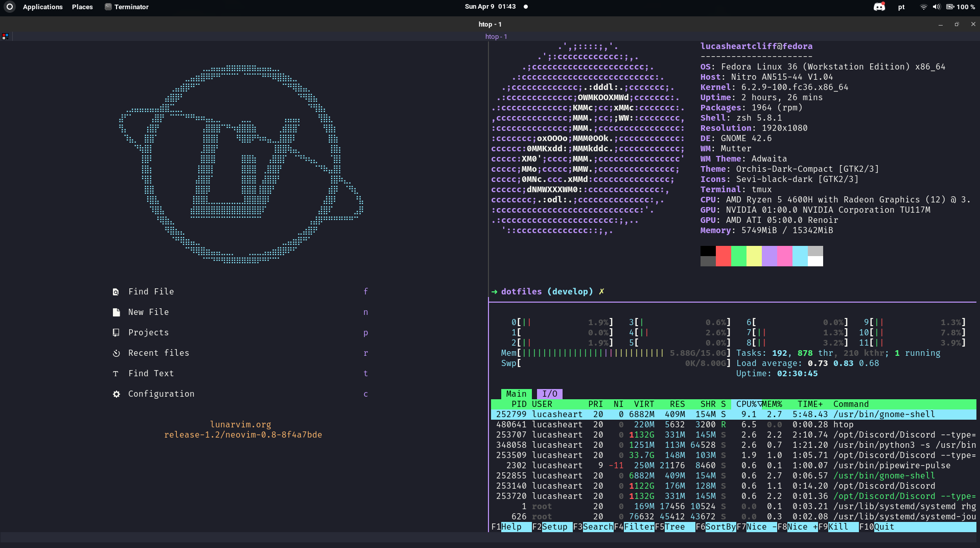This screenshot has height=548, width=980.
Task: Open the Places menu
Action: tap(82, 7)
